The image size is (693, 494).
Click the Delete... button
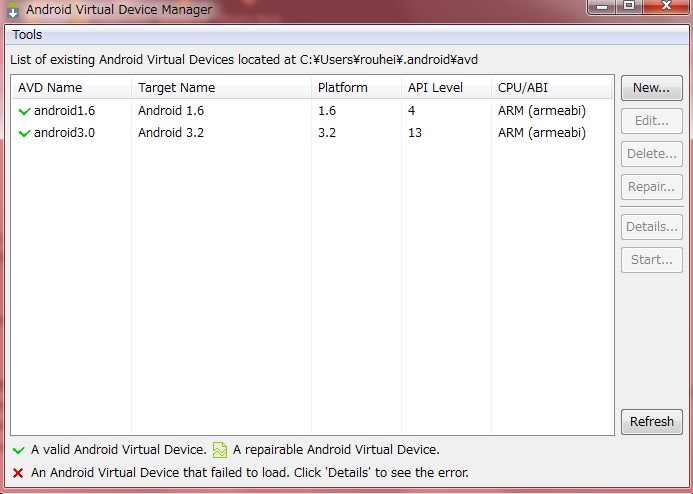(x=651, y=154)
